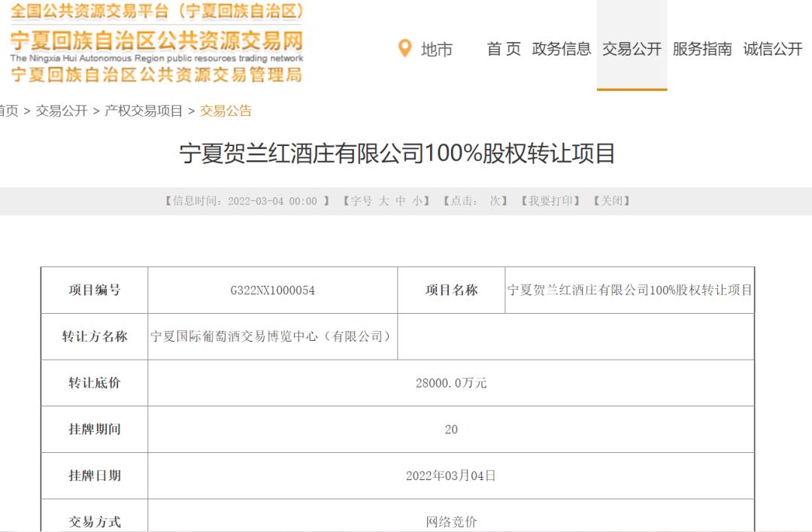Click the 交易公告 breadcrumb link
Screen dimensions: 812x532
tap(226, 110)
